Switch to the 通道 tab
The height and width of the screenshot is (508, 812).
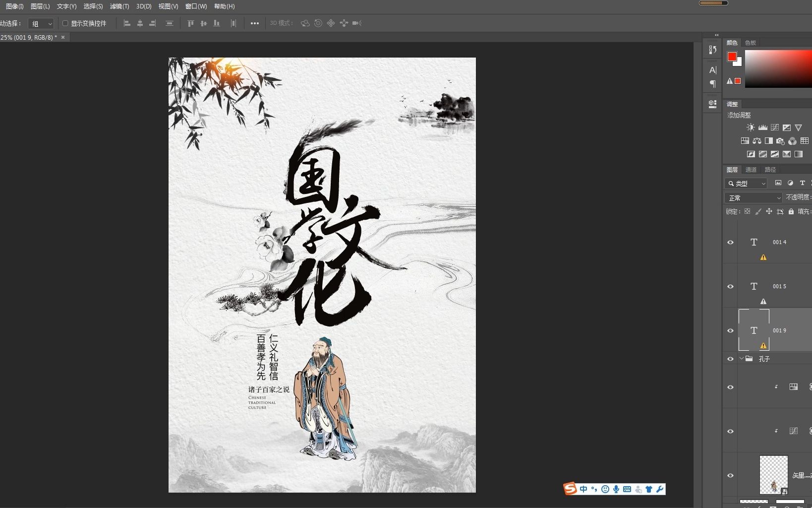[751, 170]
